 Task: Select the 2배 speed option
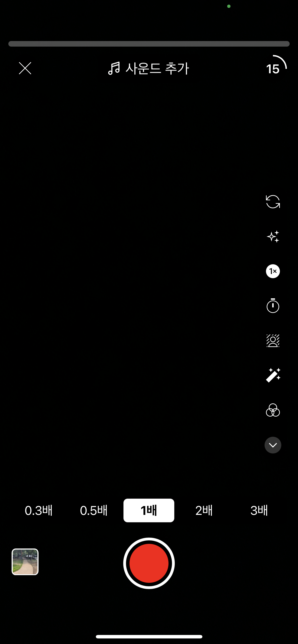tap(204, 510)
